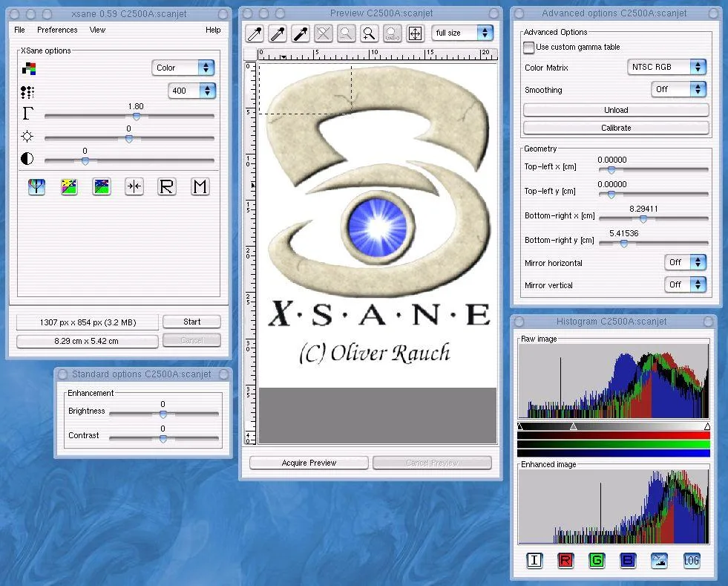This screenshot has width=728, height=586.
Task: Click the histogram gray midpoint triangle marker
Action: (x=574, y=426)
